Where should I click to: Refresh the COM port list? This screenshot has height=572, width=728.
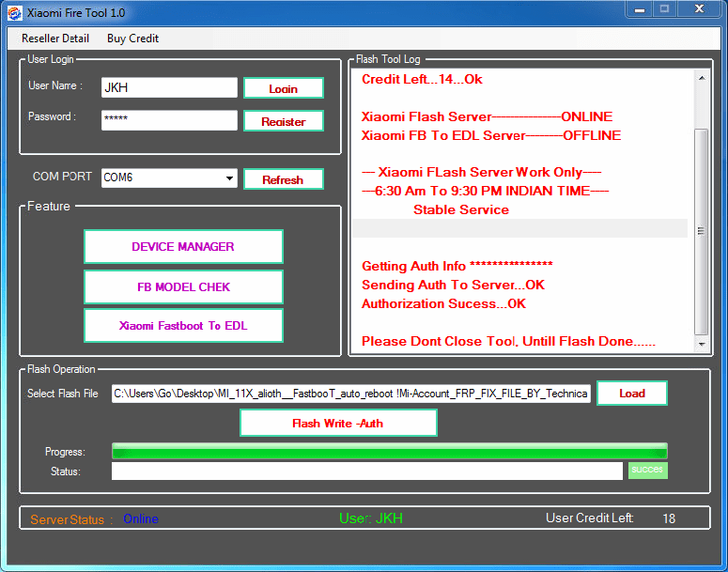click(283, 179)
